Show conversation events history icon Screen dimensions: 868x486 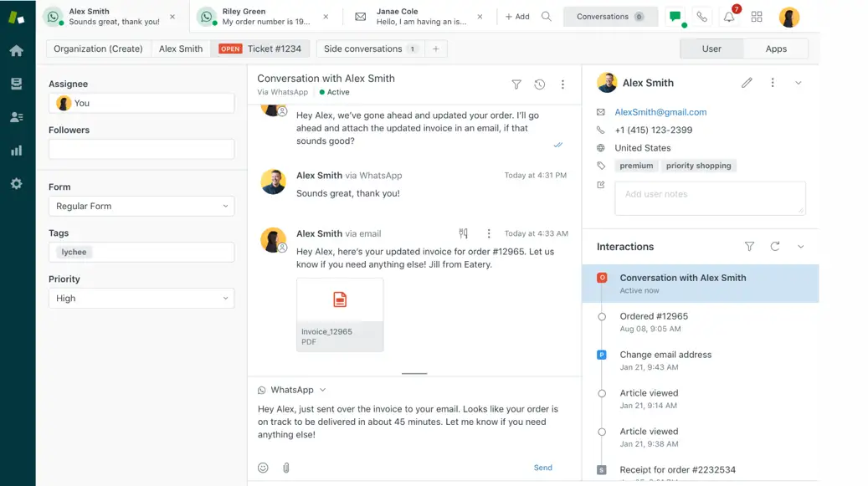pos(540,84)
